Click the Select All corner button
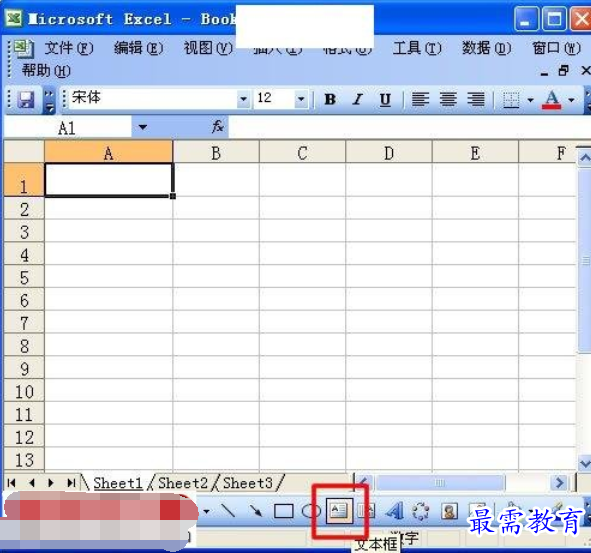The image size is (591, 553). (x=24, y=152)
